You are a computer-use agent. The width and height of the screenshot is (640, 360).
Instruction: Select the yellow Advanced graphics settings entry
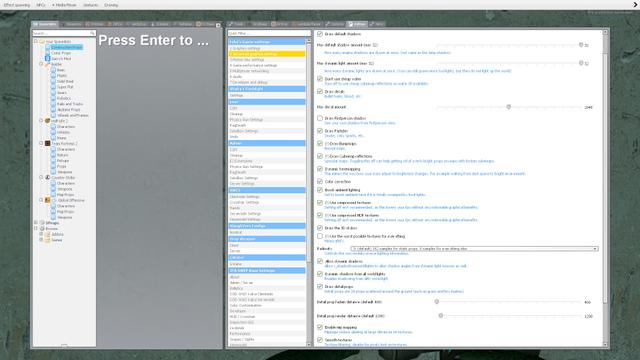(x=267, y=54)
